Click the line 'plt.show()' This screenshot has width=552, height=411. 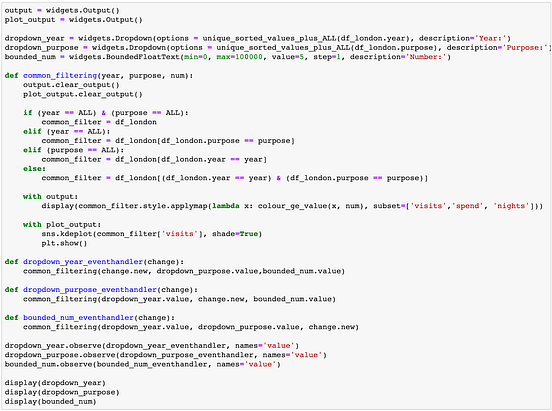(x=64, y=243)
